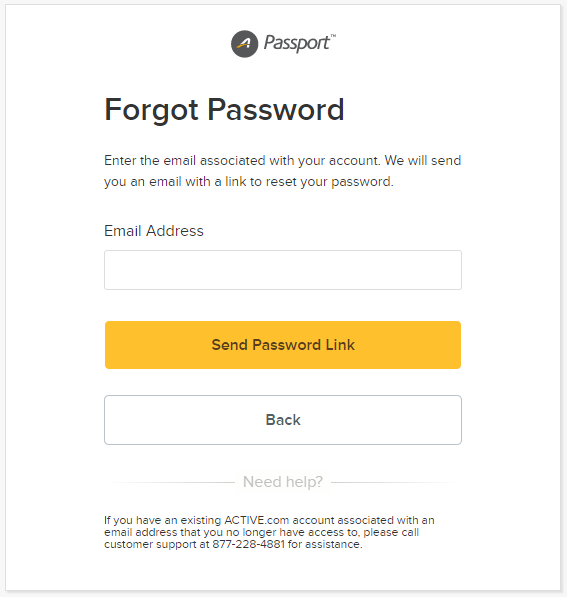Go back using the Back button

[x=283, y=420]
